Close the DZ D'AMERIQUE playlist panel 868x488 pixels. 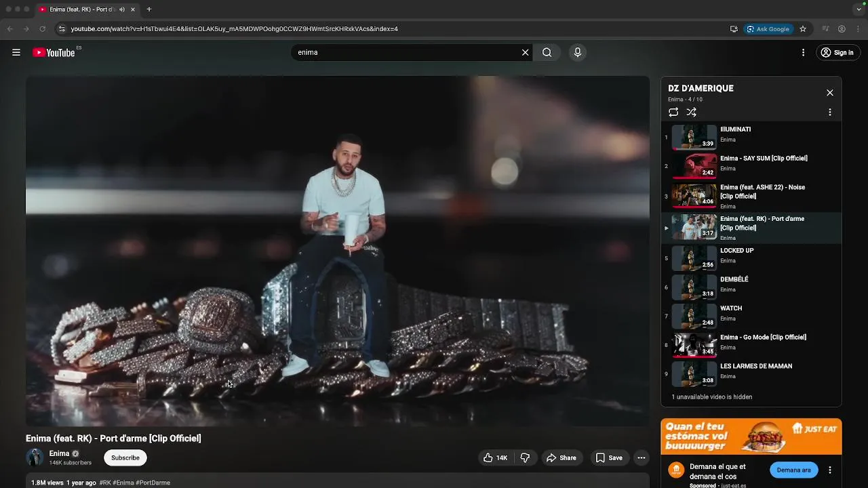(x=830, y=93)
